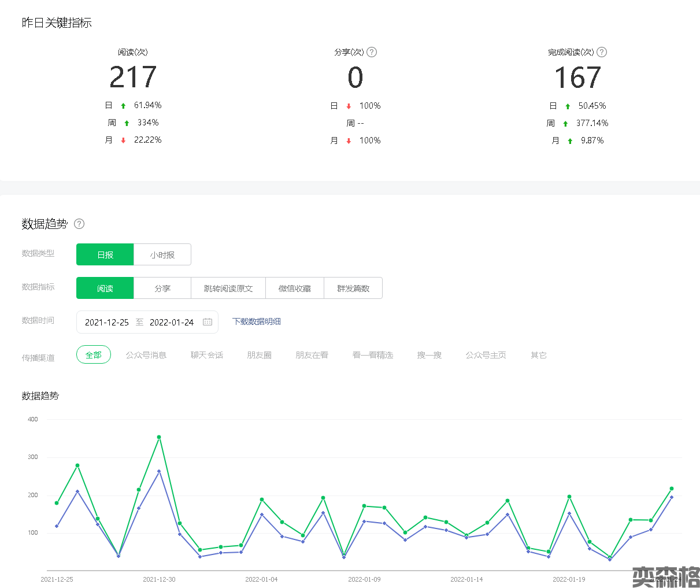This screenshot has height=588, width=700.
Task: Select 全部 channel filter
Action: click(94, 355)
